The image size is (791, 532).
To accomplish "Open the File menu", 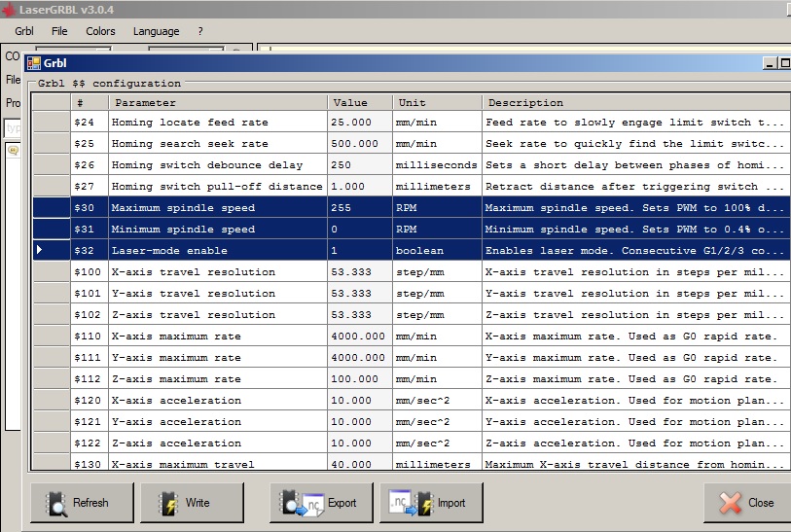I will (59, 31).
